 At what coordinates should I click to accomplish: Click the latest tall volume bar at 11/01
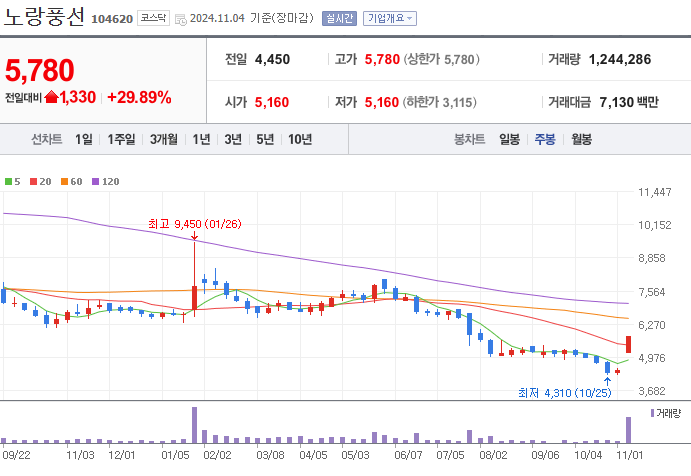pyautogui.click(x=628, y=430)
